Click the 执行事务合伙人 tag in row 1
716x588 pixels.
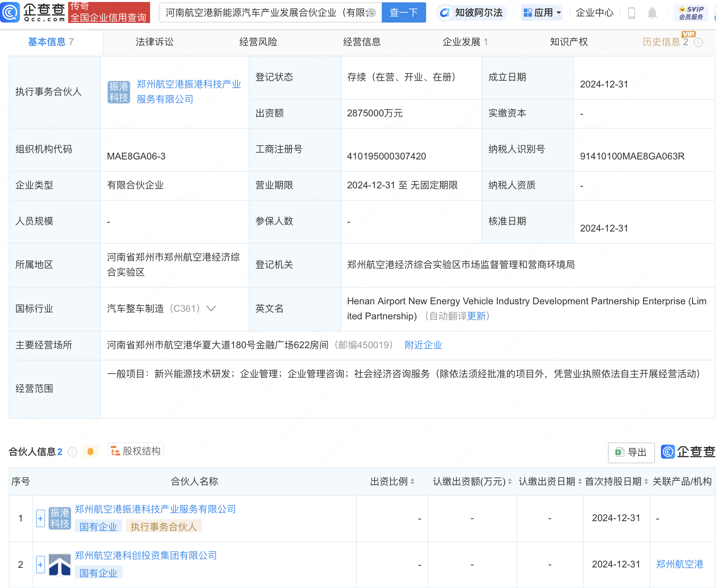(164, 527)
